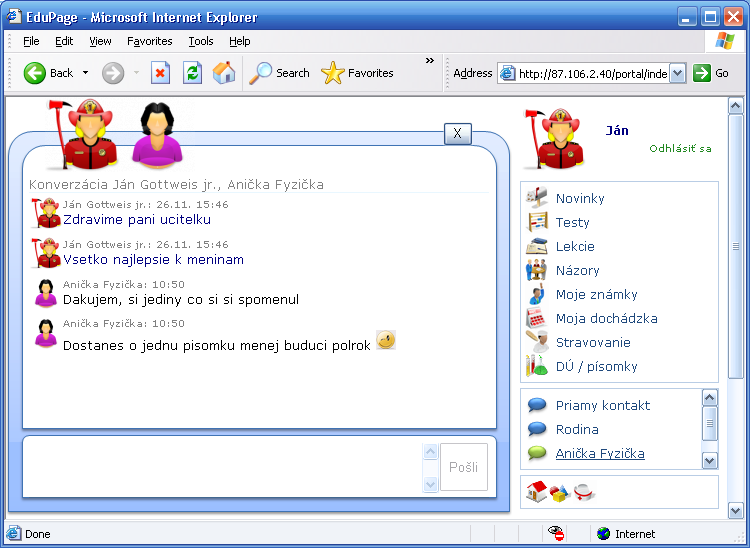Open the Address bar URL dropdown

(677, 73)
